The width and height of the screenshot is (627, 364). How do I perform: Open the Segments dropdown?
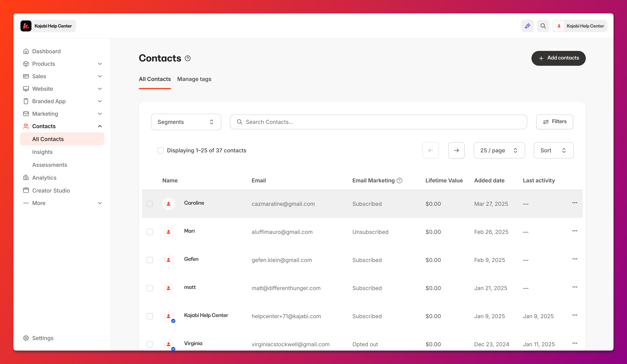(186, 122)
